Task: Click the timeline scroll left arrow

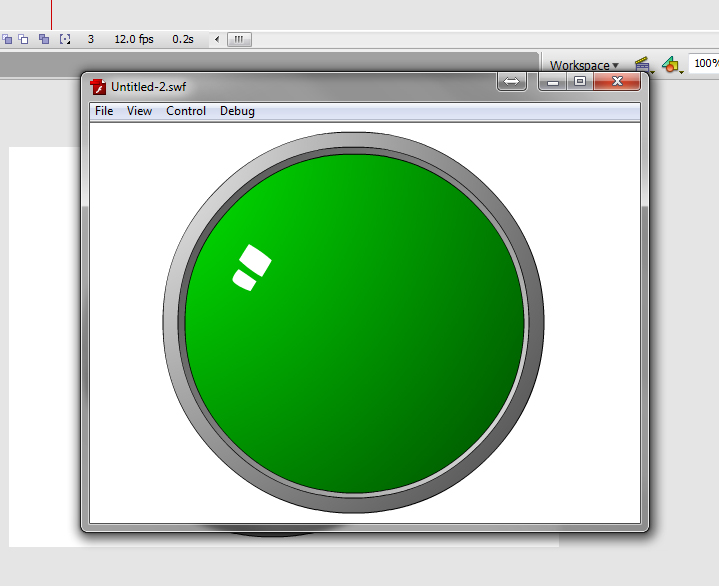Action: point(217,39)
